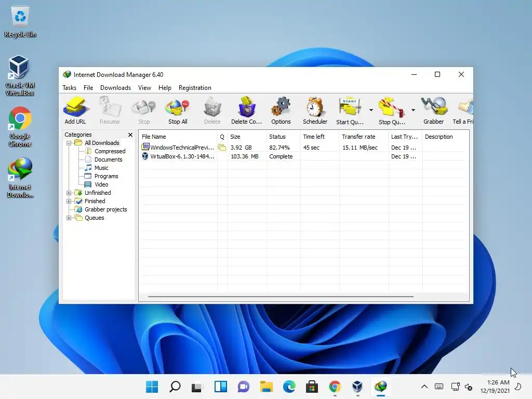The image size is (532, 399).
Task: Click the queue folder icon in Q column
Action: click(x=222, y=147)
